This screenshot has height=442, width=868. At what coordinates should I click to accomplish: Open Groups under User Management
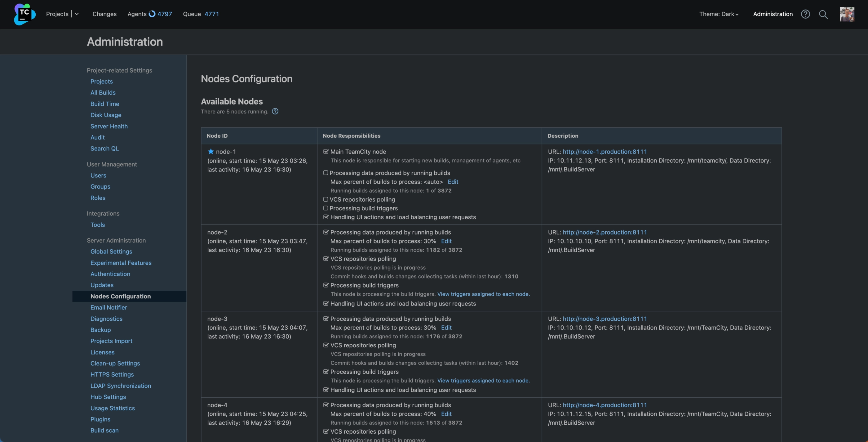click(100, 186)
